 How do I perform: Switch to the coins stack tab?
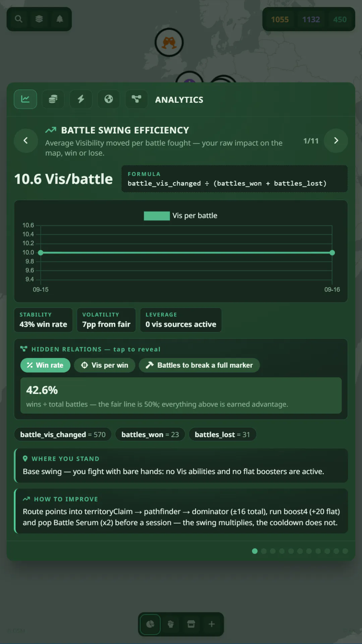click(x=53, y=99)
